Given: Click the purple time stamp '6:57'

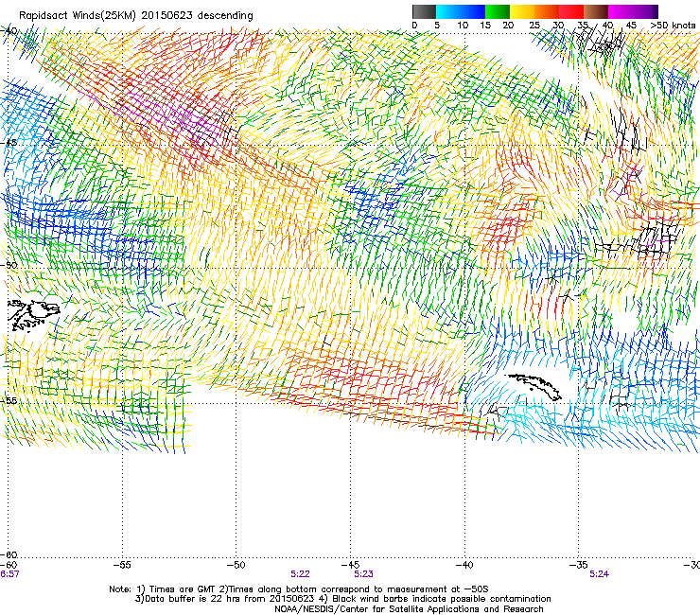Looking at the screenshot, I should [9, 574].
